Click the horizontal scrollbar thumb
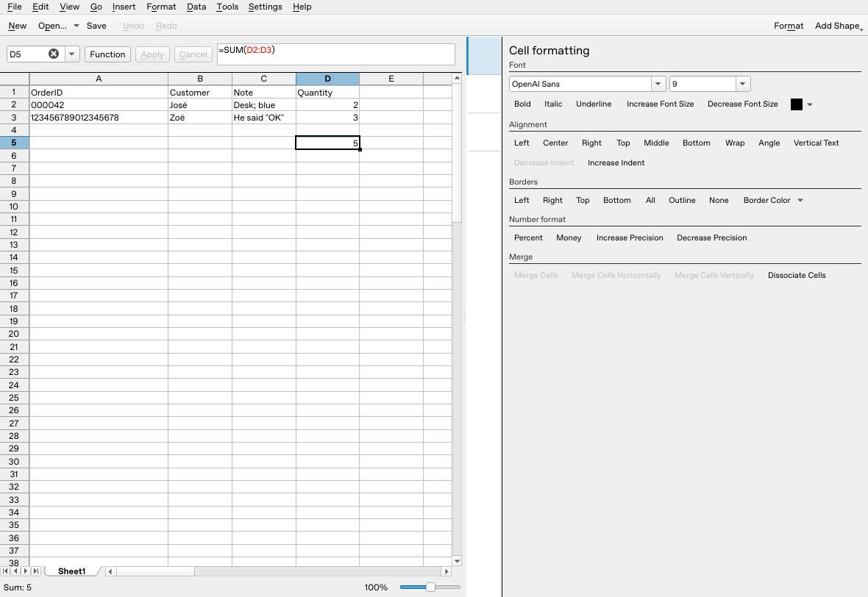This screenshot has width=868, height=597. point(155,571)
